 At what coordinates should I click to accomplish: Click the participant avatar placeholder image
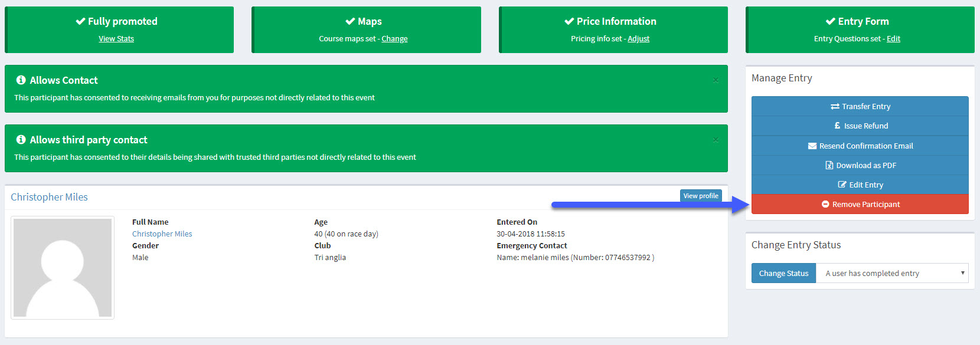click(63, 268)
